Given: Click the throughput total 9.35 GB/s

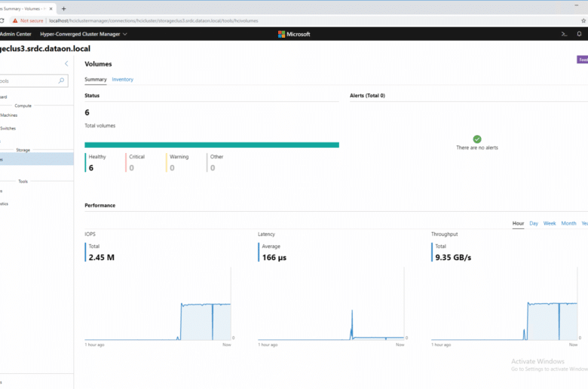Looking at the screenshot, I should (453, 257).
